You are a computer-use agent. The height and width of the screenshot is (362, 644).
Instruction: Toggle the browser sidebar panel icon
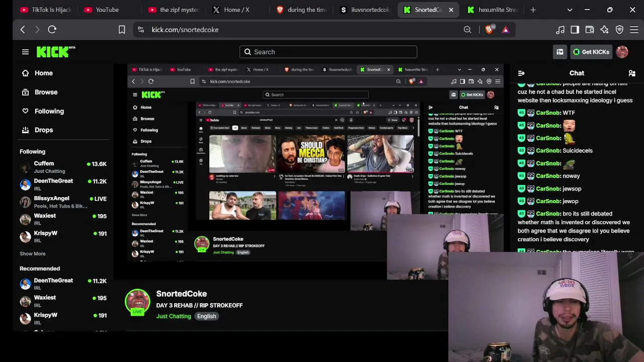click(575, 30)
